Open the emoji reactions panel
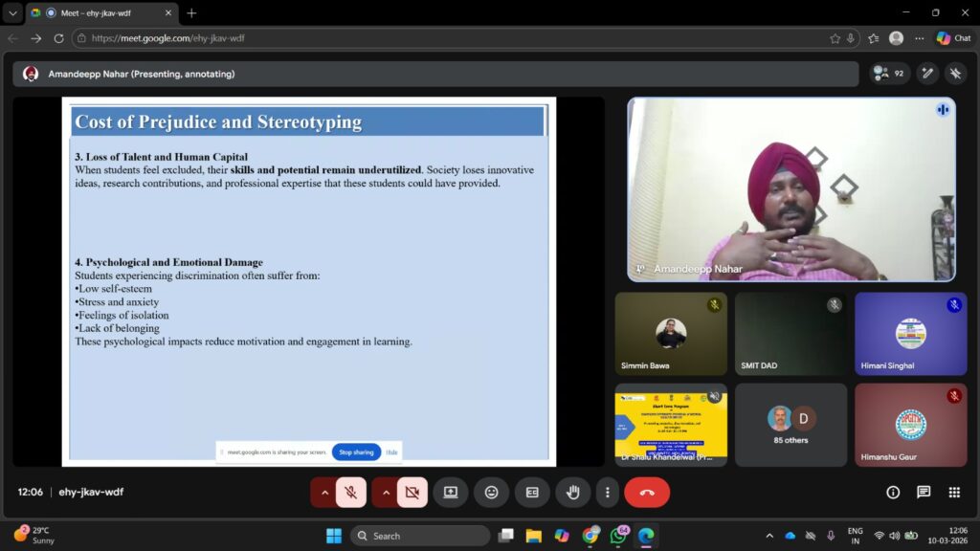The image size is (980, 551). [x=491, y=492]
